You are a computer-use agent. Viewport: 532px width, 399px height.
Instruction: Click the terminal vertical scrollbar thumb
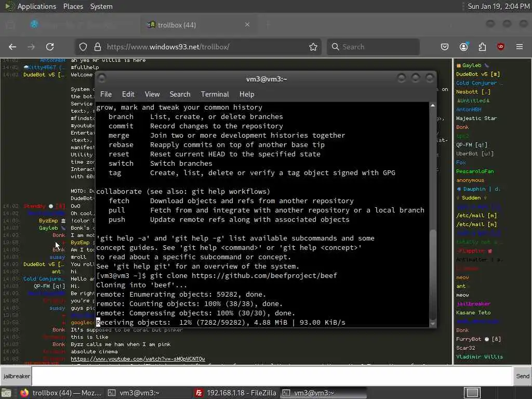(433, 275)
